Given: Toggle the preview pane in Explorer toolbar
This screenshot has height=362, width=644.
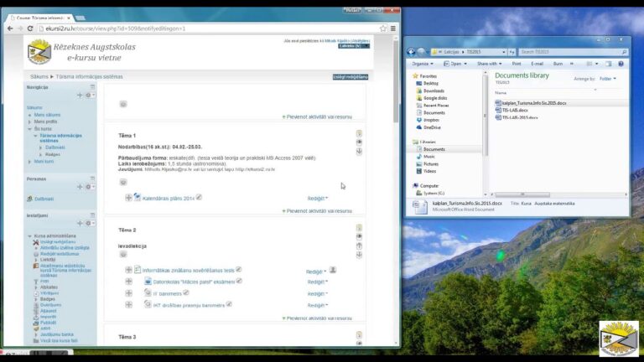Looking at the screenshot, I should click(x=609, y=64).
